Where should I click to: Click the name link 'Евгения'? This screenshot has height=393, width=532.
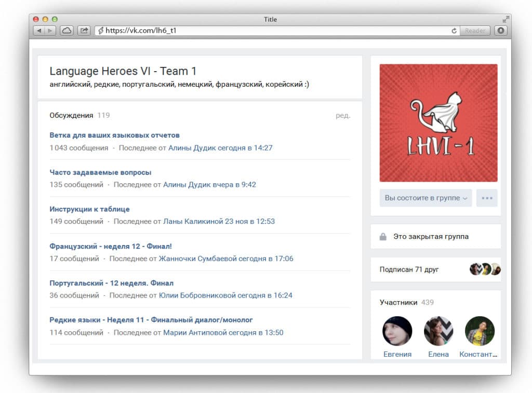pos(397,355)
